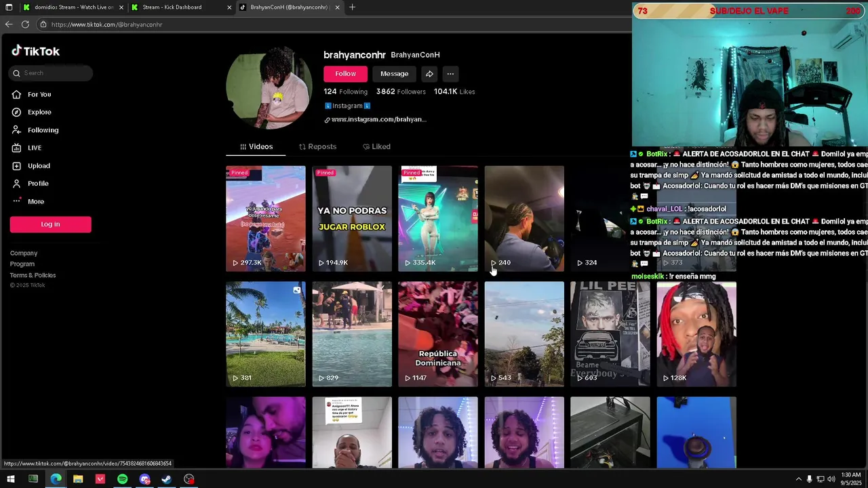Open a new browser tab
868x488 pixels.
[352, 7]
